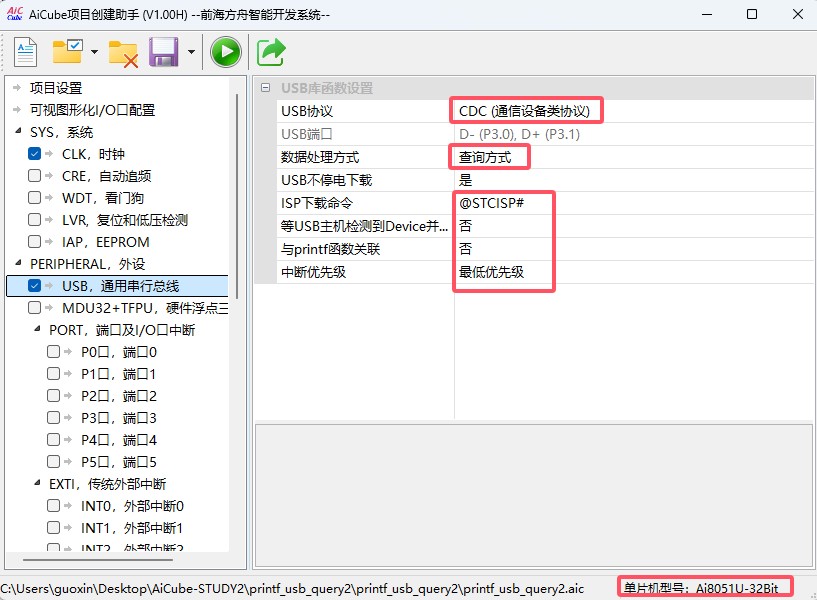The image size is (817, 600).
Task: Collapse the PORT, 端口及I/O口中断 node
Action: click(x=38, y=329)
